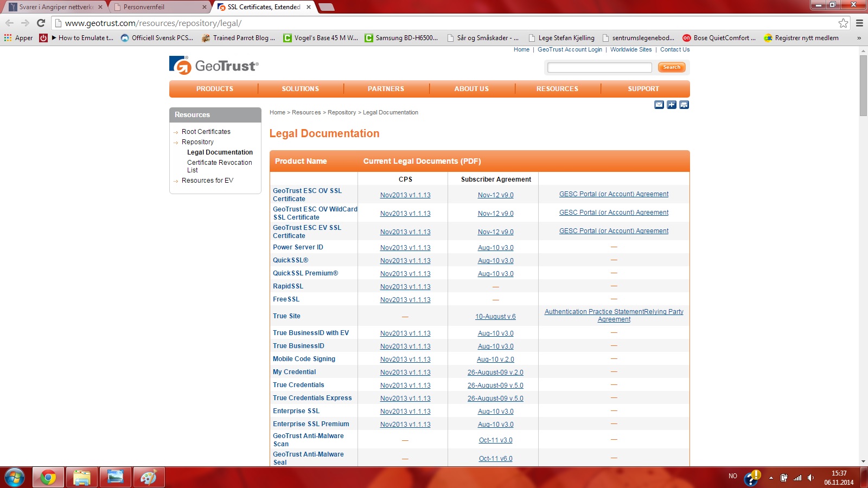Open the GeoTrust Account Login link
Screen dimensions: 868x488
(570, 49)
